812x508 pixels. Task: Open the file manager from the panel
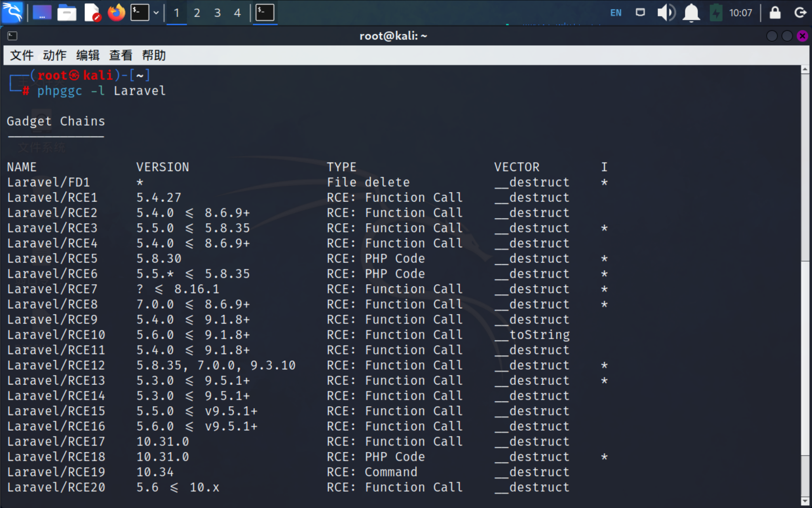pos(67,13)
